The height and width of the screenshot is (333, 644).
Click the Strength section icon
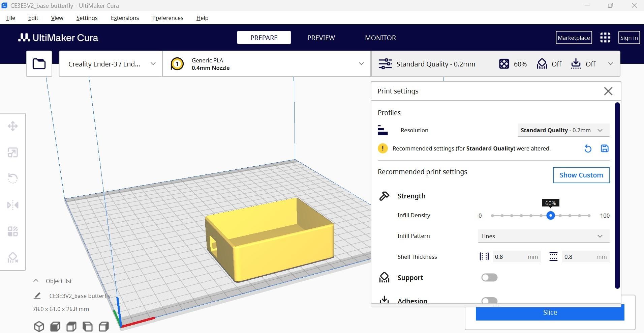[384, 196]
